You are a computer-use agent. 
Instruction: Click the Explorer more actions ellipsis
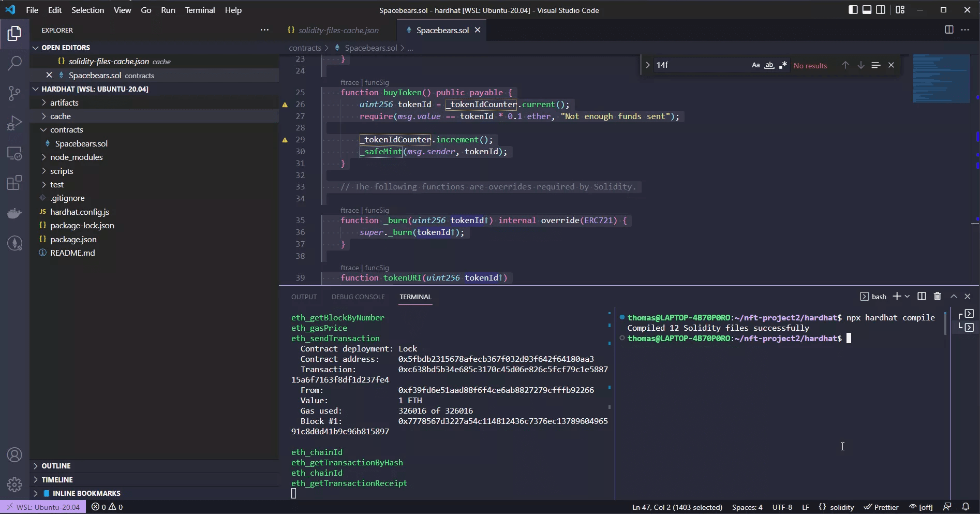tap(264, 30)
